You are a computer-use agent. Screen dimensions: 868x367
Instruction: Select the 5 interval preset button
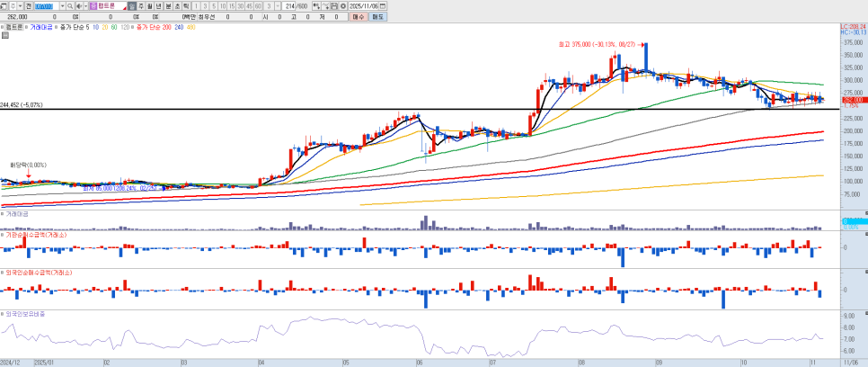[x=214, y=5]
